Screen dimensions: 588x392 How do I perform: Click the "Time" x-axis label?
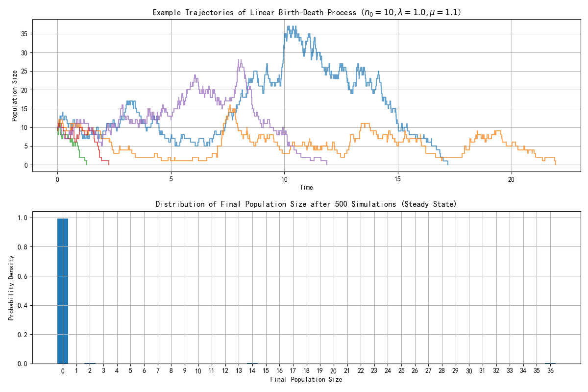pos(306,187)
